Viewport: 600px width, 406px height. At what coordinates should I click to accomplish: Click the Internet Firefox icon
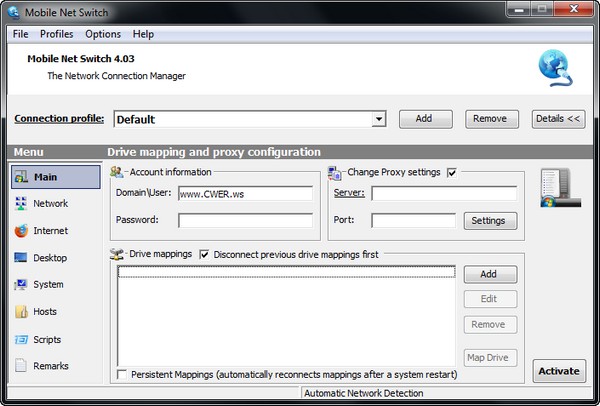point(21,231)
